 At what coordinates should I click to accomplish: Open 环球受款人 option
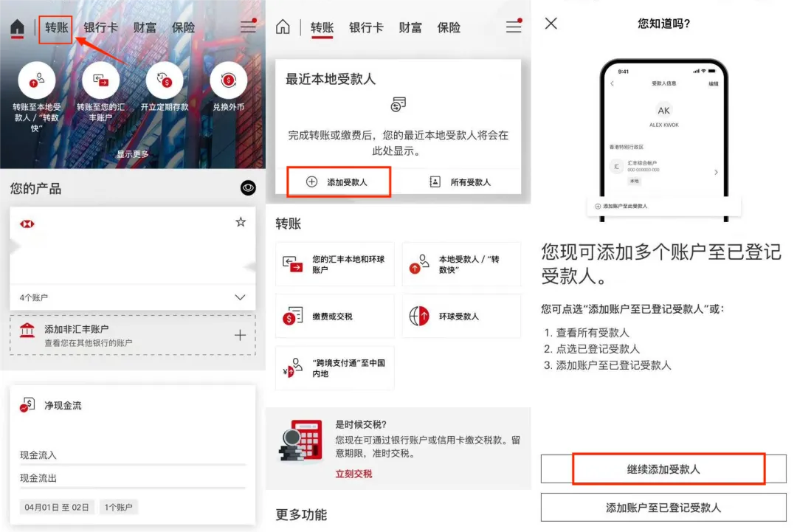pyautogui.click(x=461, y=316)
